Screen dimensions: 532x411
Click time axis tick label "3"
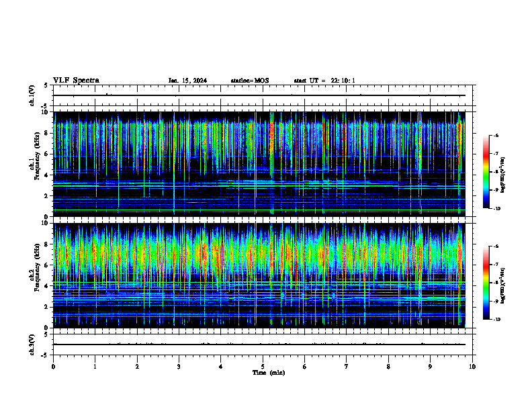pos(179,367)
